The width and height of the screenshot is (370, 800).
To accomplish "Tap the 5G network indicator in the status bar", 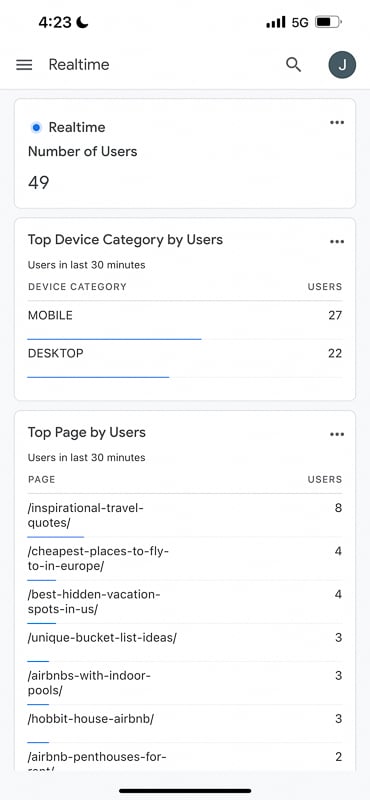I will 300,22.
